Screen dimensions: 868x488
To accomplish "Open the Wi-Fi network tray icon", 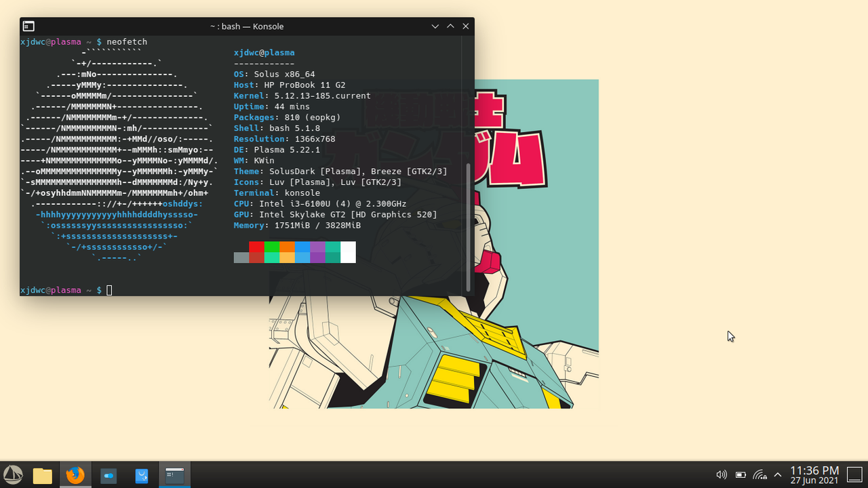I will (759, 475).
